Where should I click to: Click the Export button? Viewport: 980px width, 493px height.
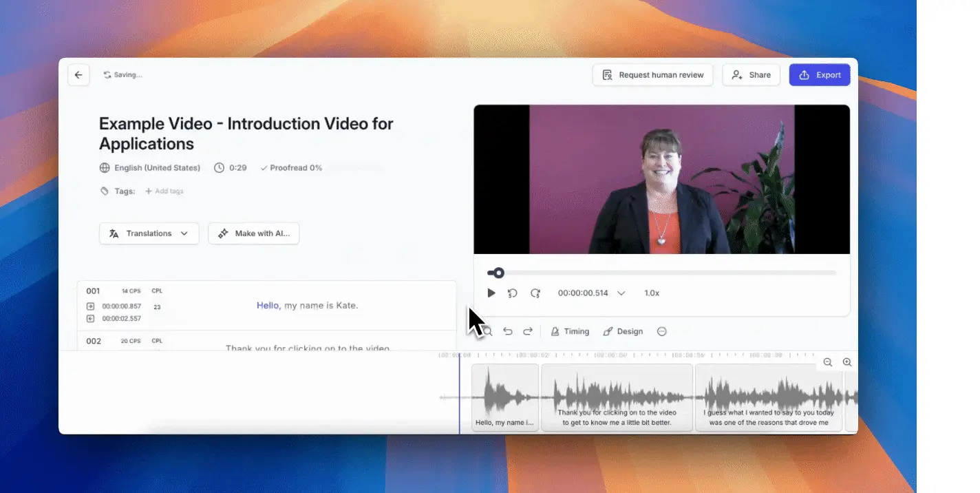(819, 74)
